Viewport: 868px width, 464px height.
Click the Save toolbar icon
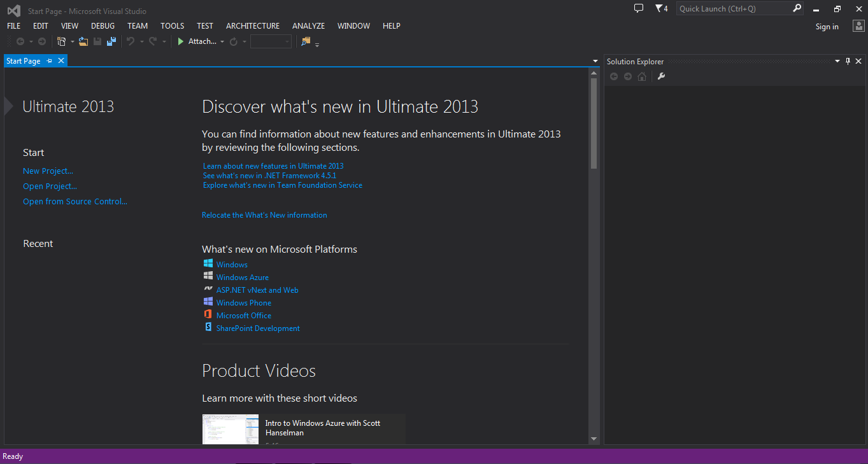[x=97, y=41]
